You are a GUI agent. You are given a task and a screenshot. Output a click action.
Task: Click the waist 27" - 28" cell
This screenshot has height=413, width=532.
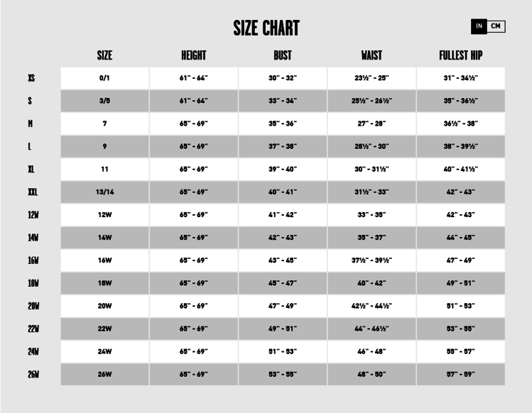tap(371, 123)
